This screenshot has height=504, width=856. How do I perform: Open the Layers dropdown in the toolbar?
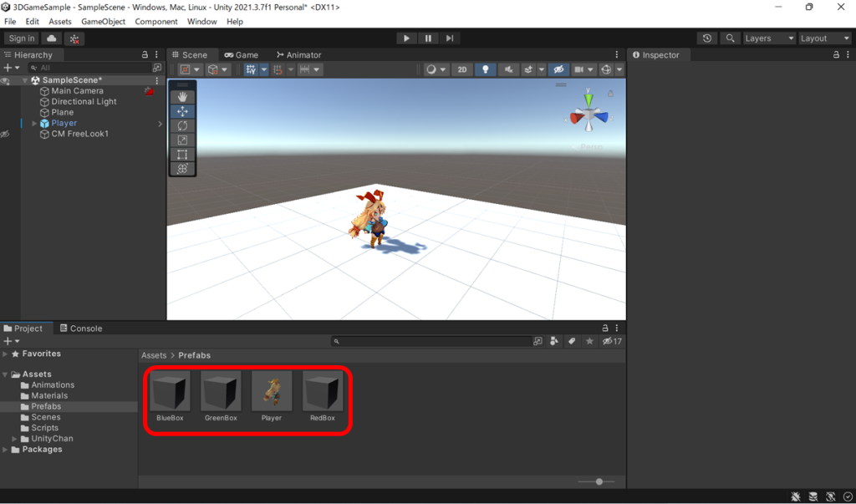pyautogui.click(x=768, y=38)
